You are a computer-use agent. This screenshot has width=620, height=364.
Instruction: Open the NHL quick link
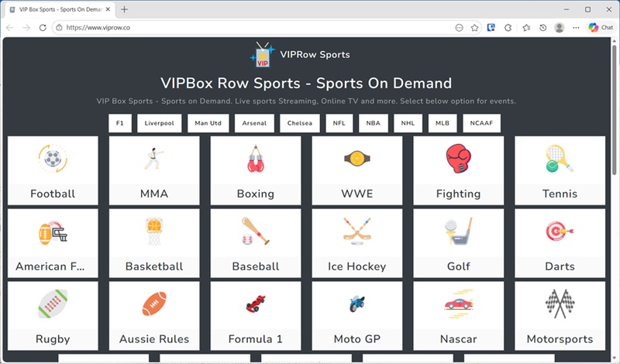(408, 123)
